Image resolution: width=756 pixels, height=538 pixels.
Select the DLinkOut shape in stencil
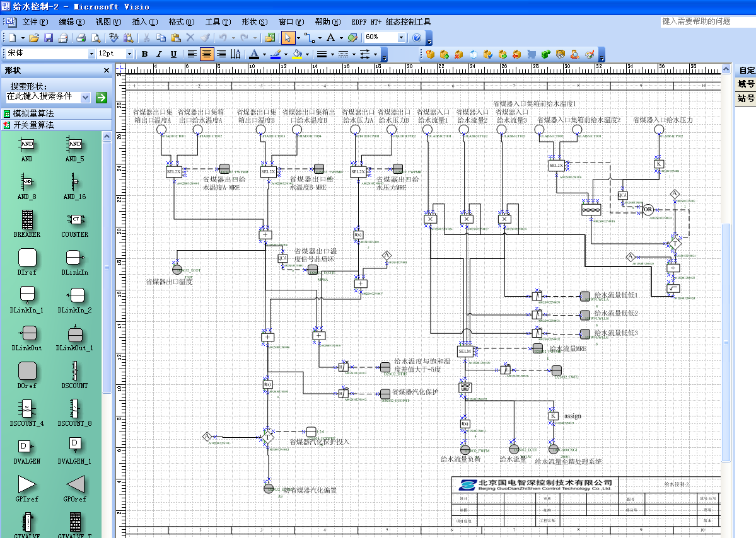27,338
